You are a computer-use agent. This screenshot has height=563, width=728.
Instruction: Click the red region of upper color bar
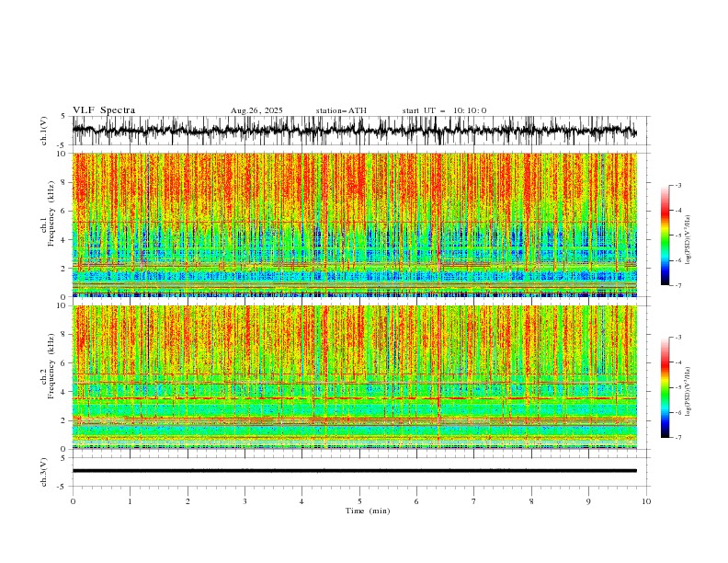pos(665,213)
